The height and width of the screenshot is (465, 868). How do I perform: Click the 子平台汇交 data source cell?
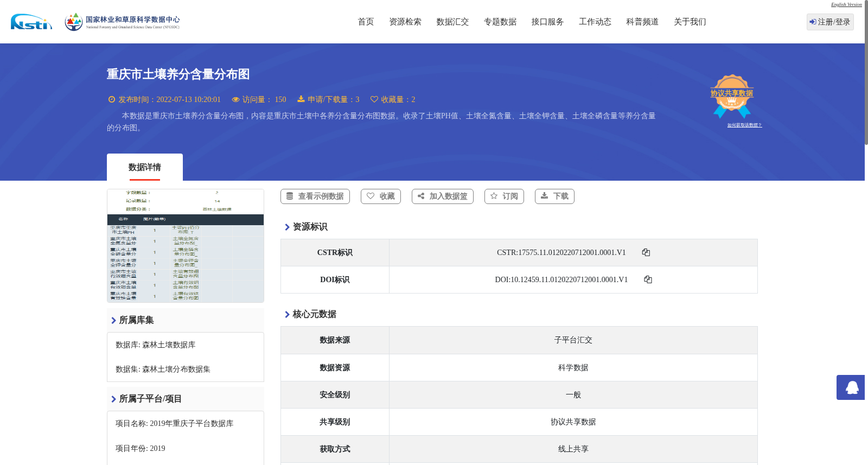coord(573,340)
